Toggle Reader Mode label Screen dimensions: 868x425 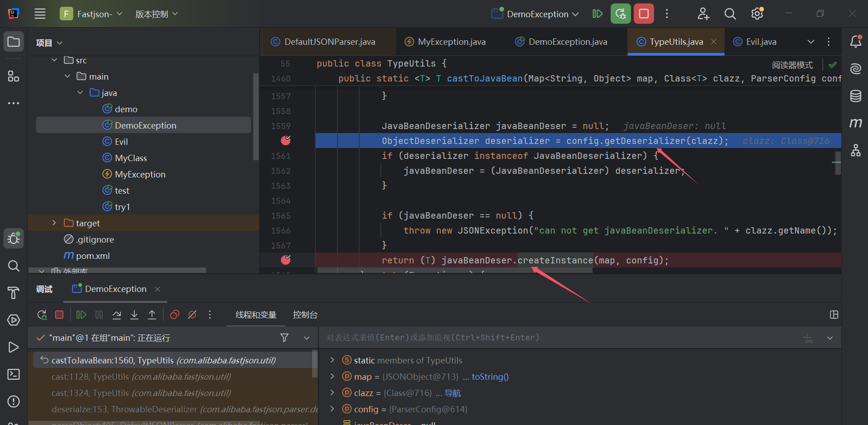tap(792, 65)
